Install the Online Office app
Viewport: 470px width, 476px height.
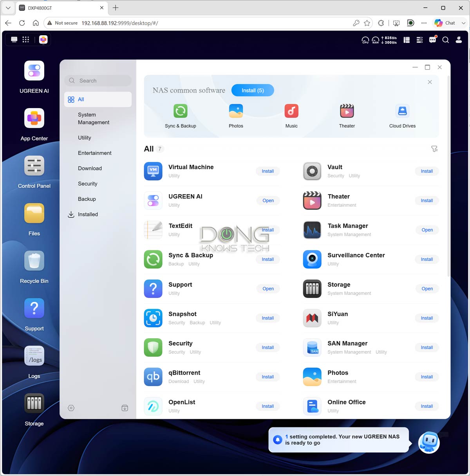(x=427, y=406)
